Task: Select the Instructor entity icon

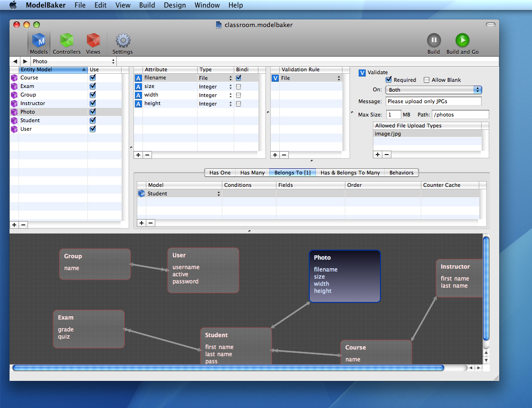Action: pos(14,103)
